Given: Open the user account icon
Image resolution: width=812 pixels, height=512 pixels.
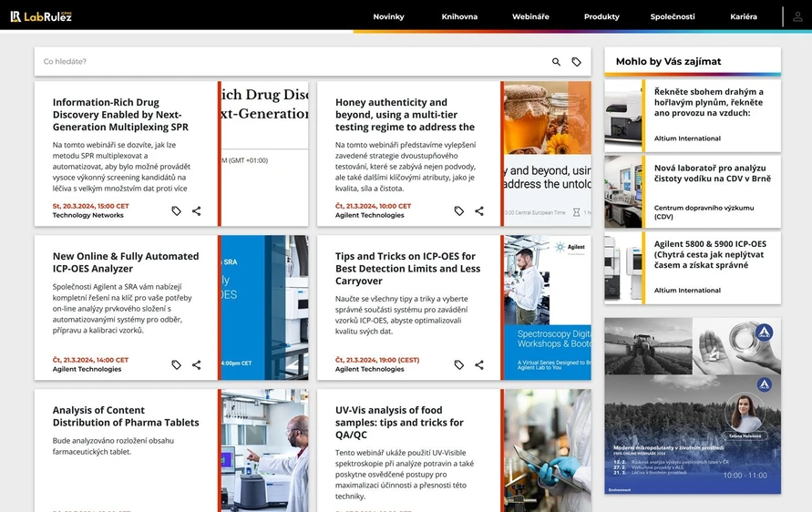Looking at the screenshot, I should click(x=797, y=16).
